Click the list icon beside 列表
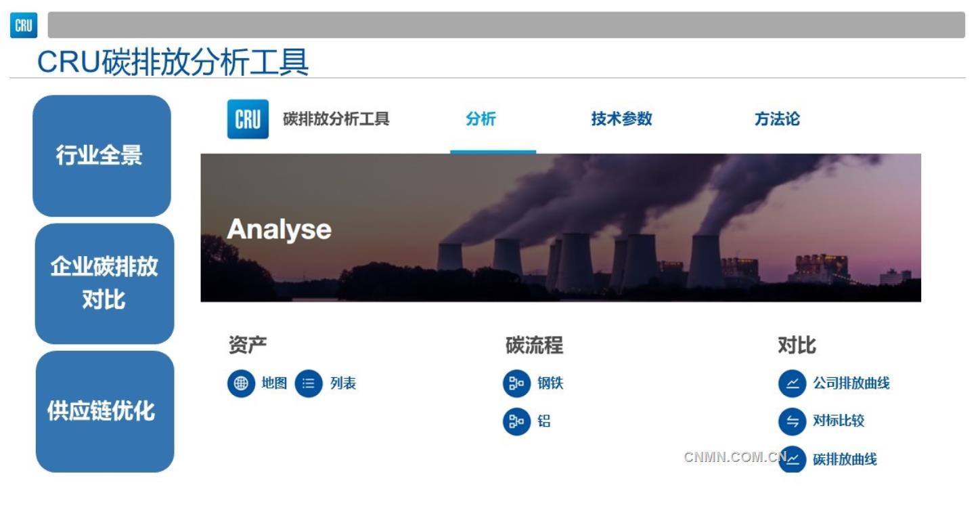 click(309, 383)
